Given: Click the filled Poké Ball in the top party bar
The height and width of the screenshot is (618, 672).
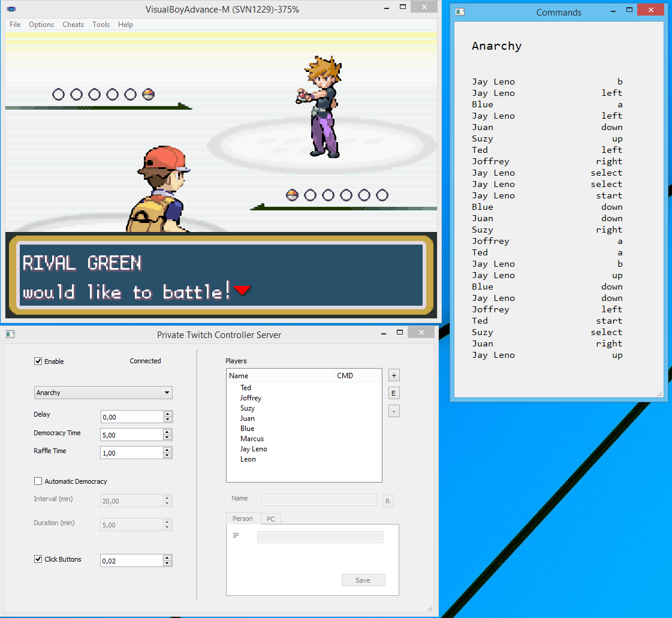Looking at the screenshot, I should click(148, 94).
